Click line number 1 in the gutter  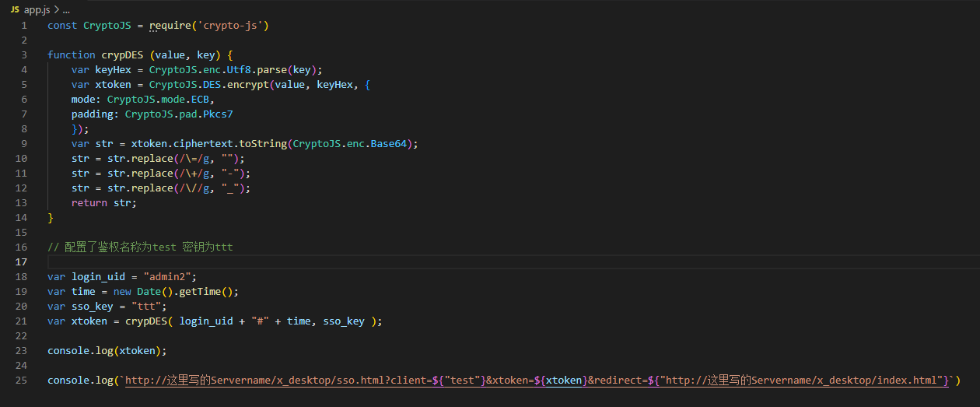click(x=24, y=26)
